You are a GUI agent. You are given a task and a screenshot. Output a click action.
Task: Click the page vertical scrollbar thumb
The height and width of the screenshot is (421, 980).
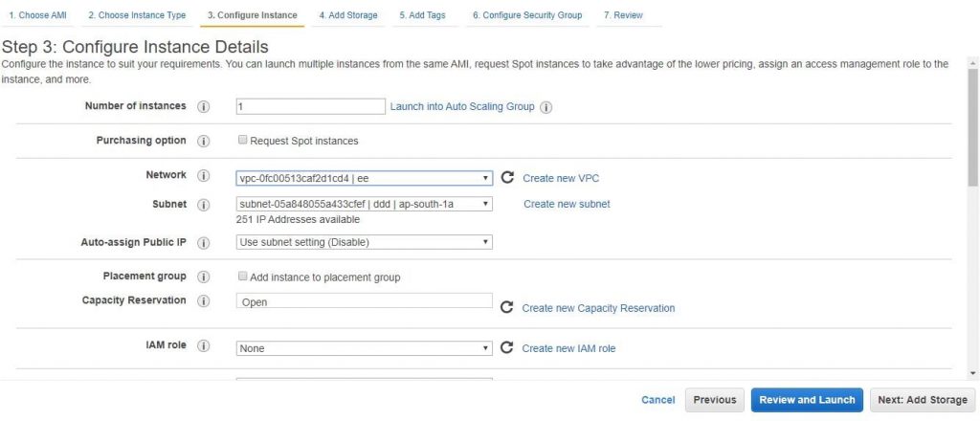pyautogui.click(x=972, y=127)
